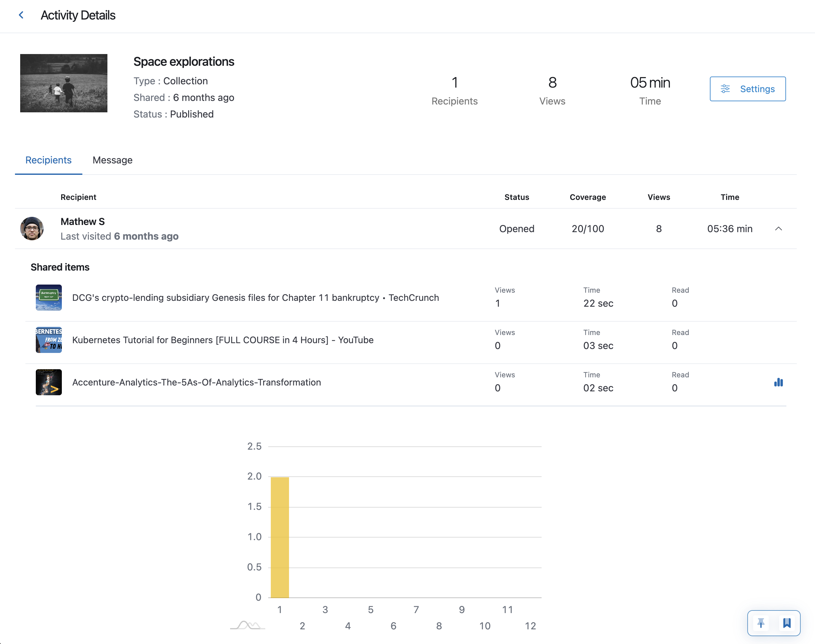Viewport: 815px width, 644px height.
Task: Open the DCG crypto-lending Genesis article thumbnail
Action: point(48,298)
